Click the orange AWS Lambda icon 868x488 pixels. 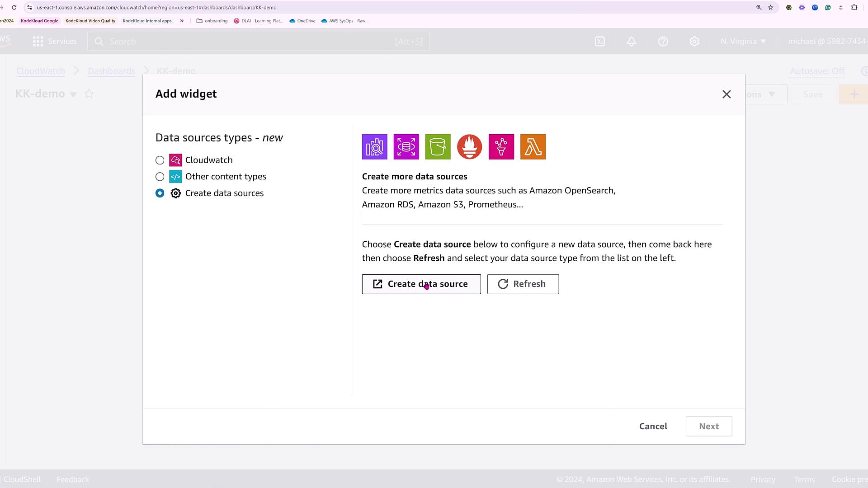coord(533,147)
